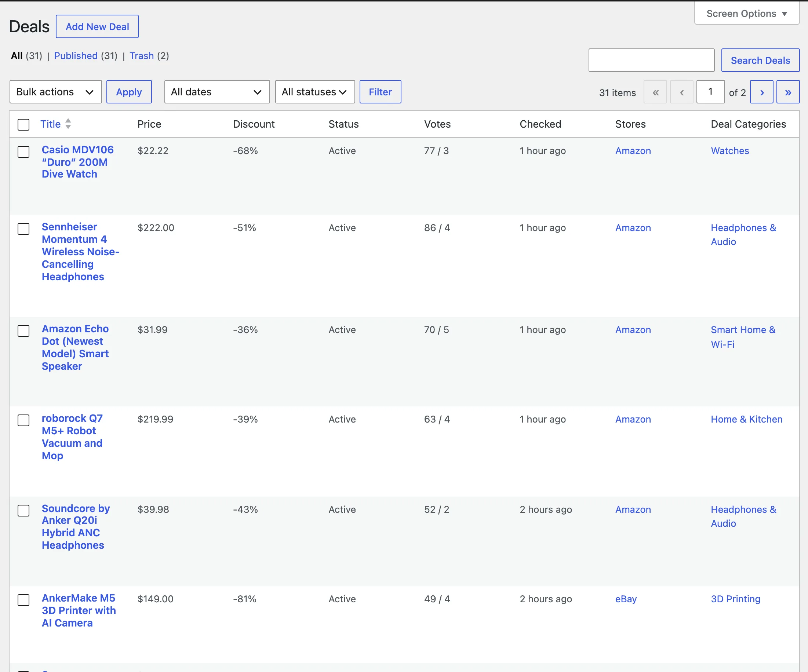
Task: Check the Casio MDV106 deal checkbox
Action: [x=23, y=151]
